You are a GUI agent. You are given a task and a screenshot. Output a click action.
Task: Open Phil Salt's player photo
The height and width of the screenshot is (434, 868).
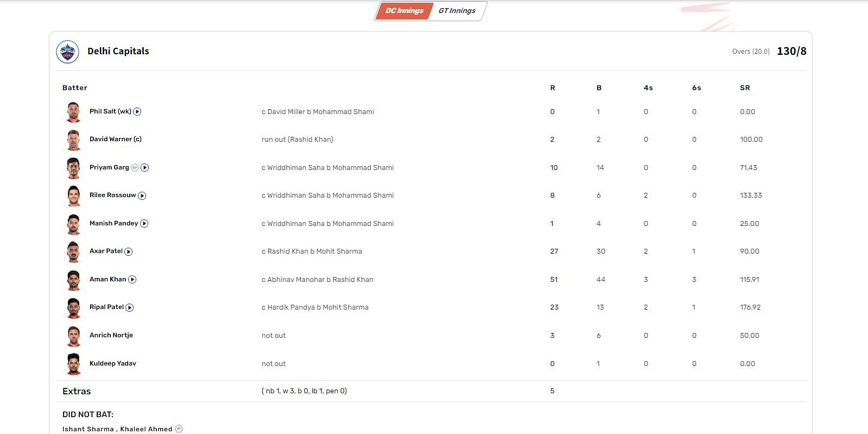74,112
